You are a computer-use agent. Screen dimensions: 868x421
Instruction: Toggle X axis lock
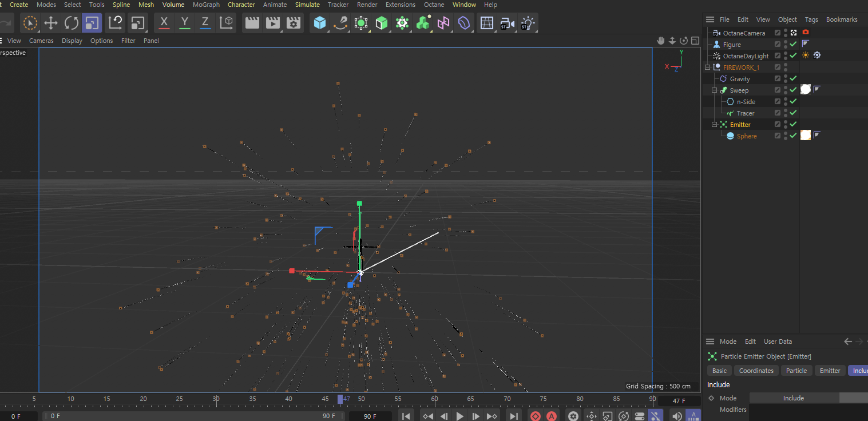pyautogui.click(x=164, y=23)
